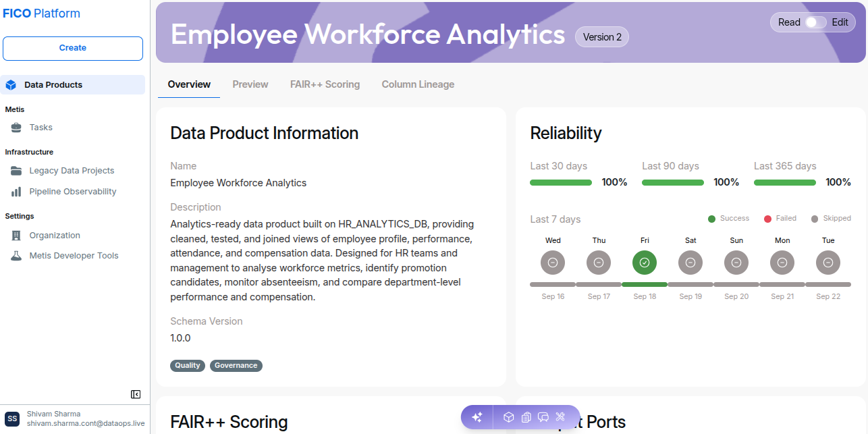Image resolution: width=868 pixels, height=434 pixels.
Task: Click the Employee Workforce Analytics banner title
Action: [x=368, y=34]
